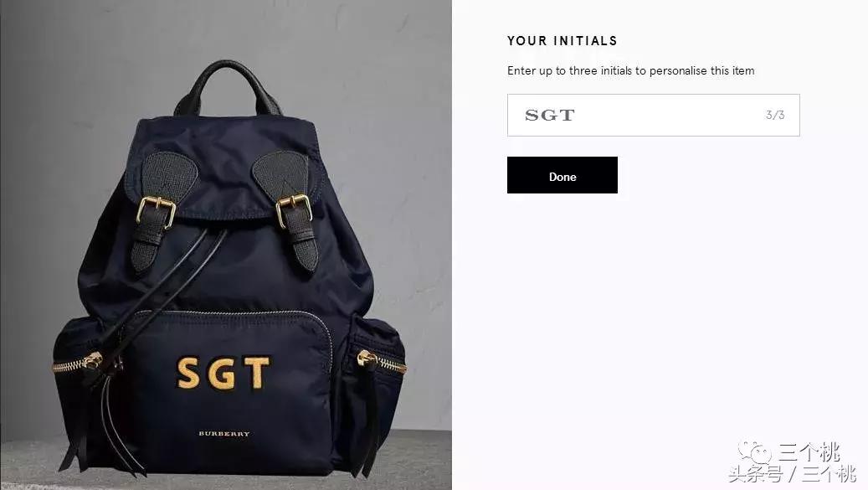Click the left side gold zipper pull
The width and height of the screenshot is (868, 490).
pyautogui.click(x=91, y=362)
